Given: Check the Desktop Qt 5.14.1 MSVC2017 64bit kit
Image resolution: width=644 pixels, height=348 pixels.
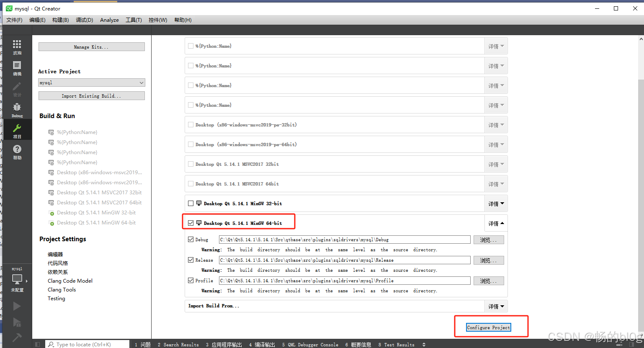Looking at the screenshot, I should [191, 184].
